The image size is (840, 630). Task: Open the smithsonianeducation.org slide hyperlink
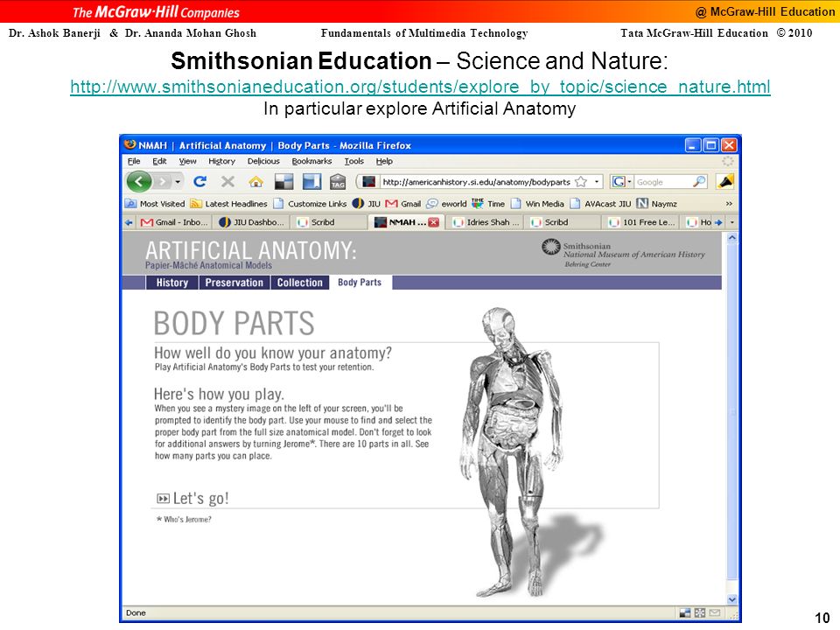(420, 87)
